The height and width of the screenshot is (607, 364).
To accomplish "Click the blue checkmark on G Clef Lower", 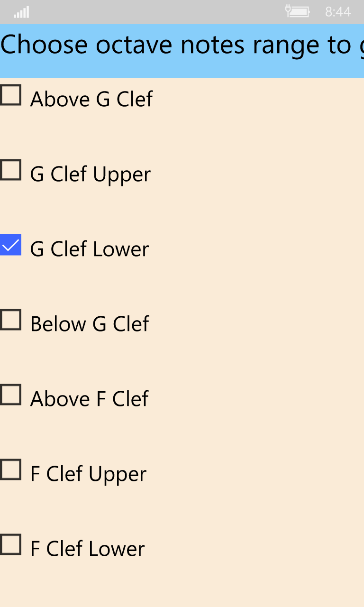I will [x=10, y=246].
